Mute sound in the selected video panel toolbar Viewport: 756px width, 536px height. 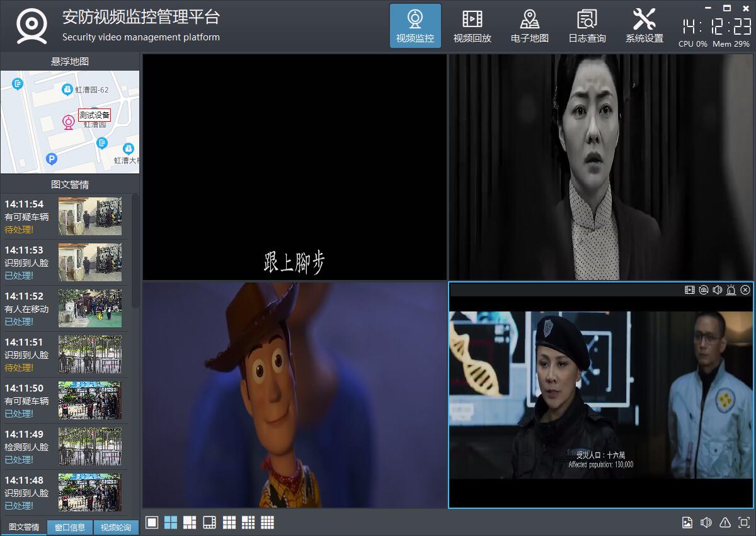718,290
